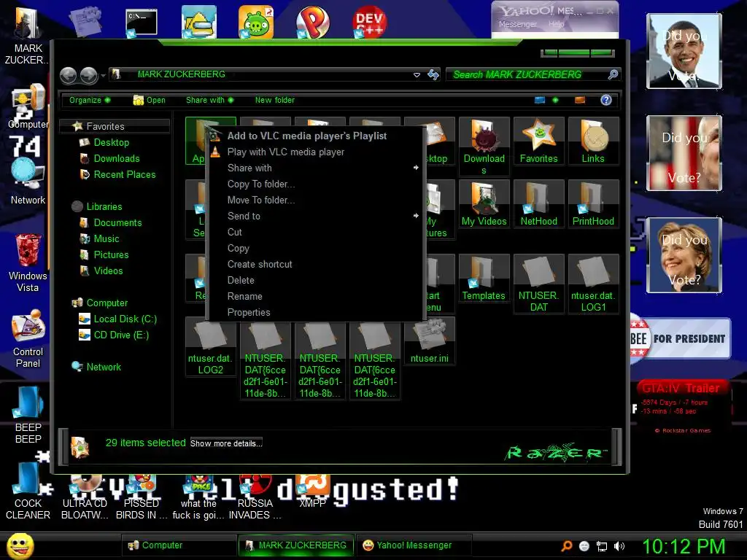Toggle the preview pane toolbar icon
This screenshot has height=560, width=747.
coord(580,100)
